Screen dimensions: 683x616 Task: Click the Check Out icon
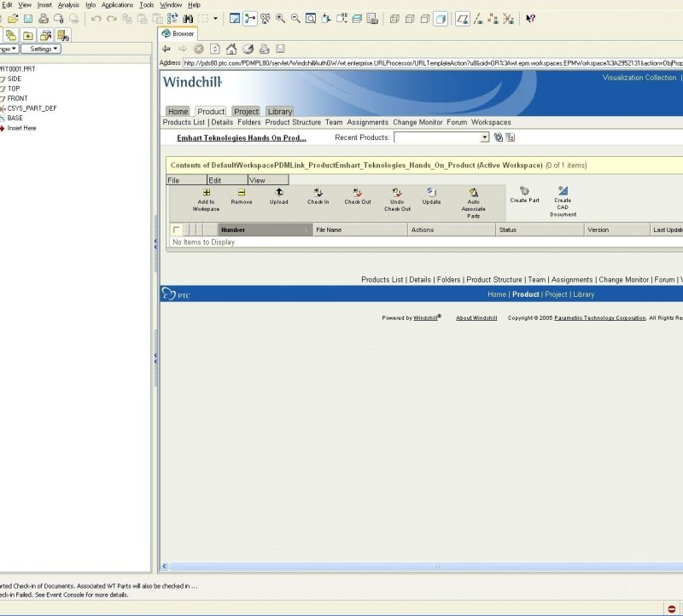pos(358,193)
